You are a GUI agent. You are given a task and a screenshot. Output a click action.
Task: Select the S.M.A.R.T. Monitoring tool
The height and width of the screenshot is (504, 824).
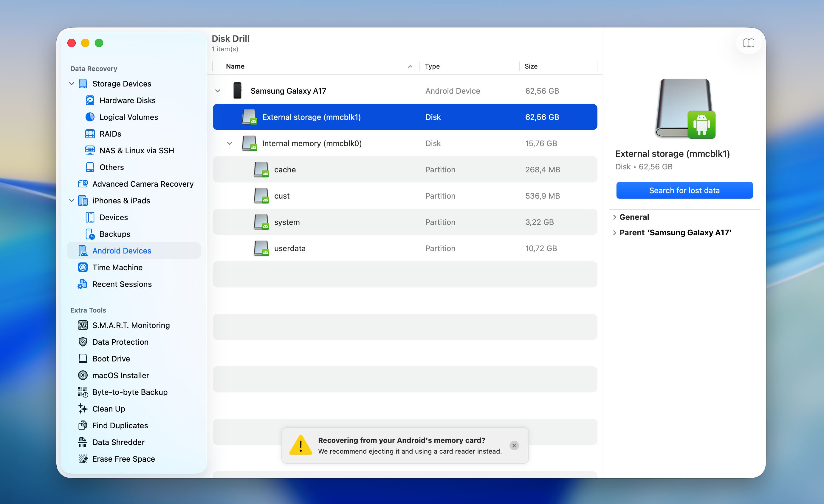pyautogui.click(x=131, y=325)
